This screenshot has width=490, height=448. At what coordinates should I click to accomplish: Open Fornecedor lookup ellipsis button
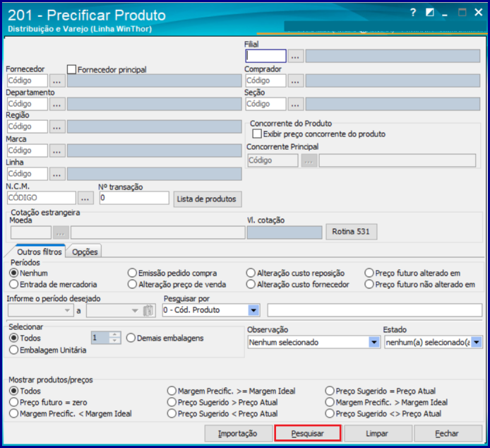(x=57, y=81)
